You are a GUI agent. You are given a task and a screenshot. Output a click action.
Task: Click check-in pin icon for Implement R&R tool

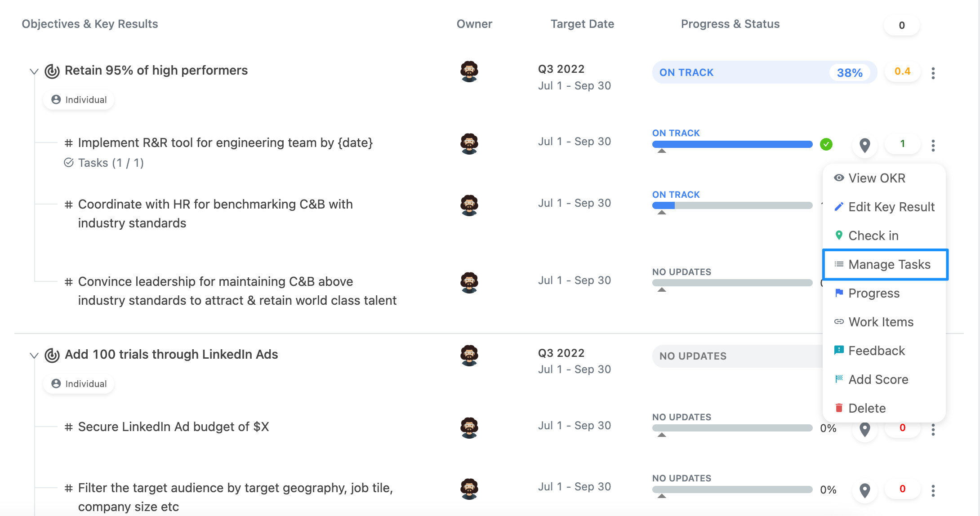pyautogui.click(x=864, y=145)
